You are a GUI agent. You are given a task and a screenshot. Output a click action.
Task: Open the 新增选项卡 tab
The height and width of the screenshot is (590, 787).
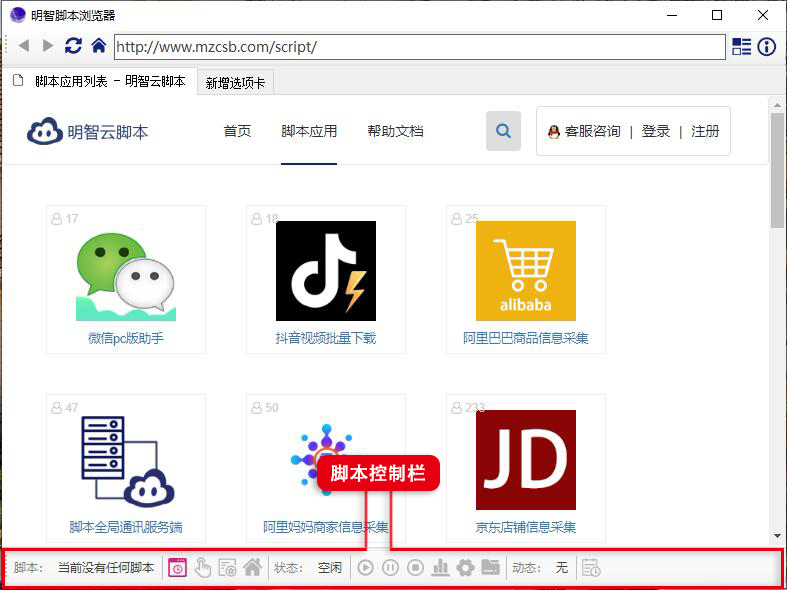tap(235, 83)
